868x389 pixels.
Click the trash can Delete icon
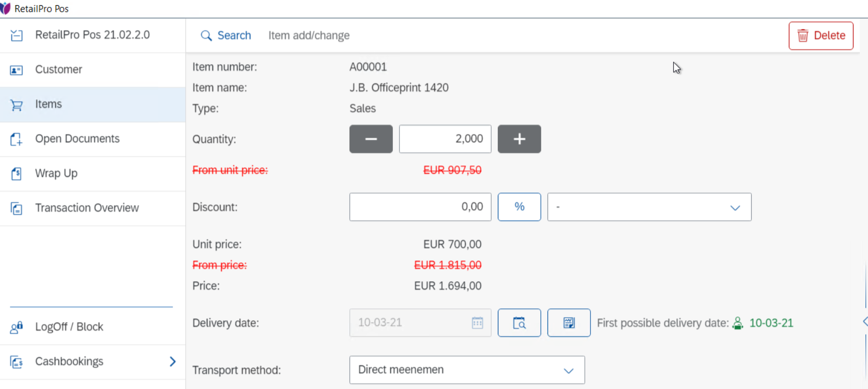[803, 36]
